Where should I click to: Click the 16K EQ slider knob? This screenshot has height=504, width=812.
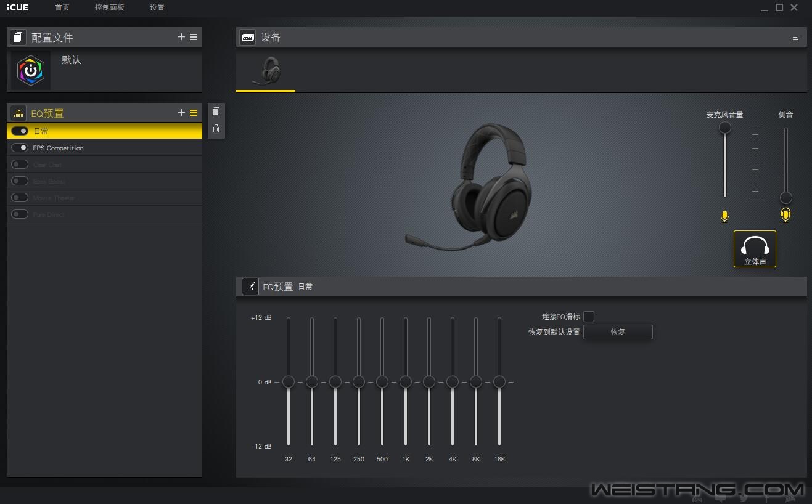point(499,382)
